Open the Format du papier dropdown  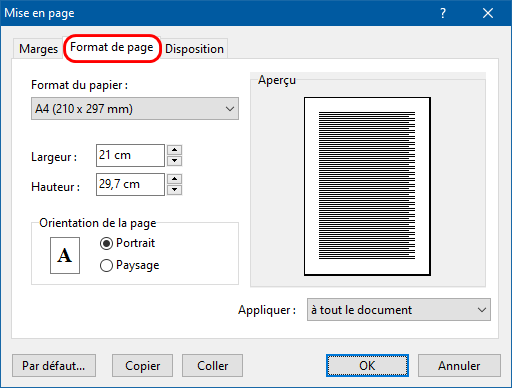click(x=135, y=109)
